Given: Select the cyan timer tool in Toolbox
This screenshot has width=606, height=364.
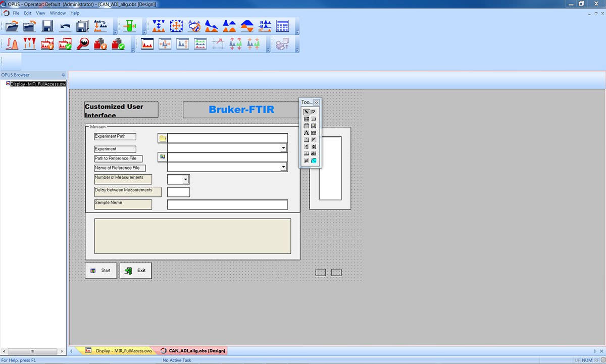Looking at the screenshot, I should 314,161.
